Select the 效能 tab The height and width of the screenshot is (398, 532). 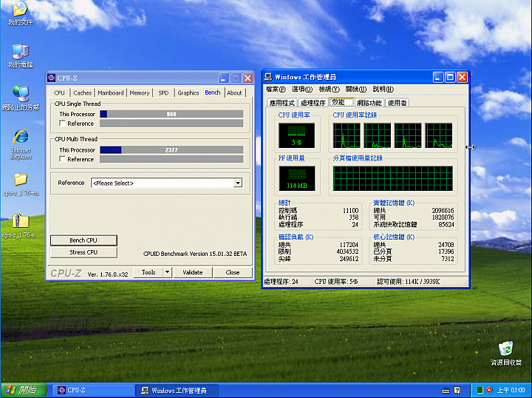point(341,102)
